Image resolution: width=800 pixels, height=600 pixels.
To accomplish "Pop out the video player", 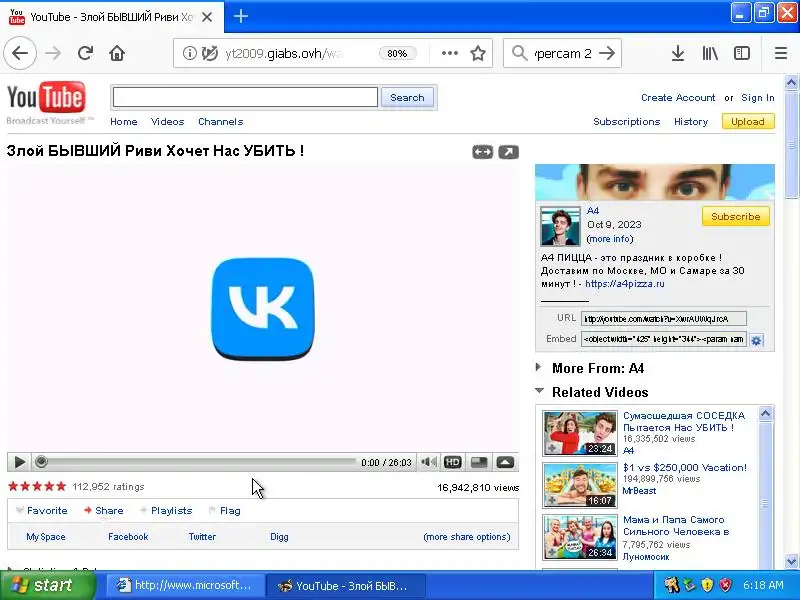I will coord(508,152).
